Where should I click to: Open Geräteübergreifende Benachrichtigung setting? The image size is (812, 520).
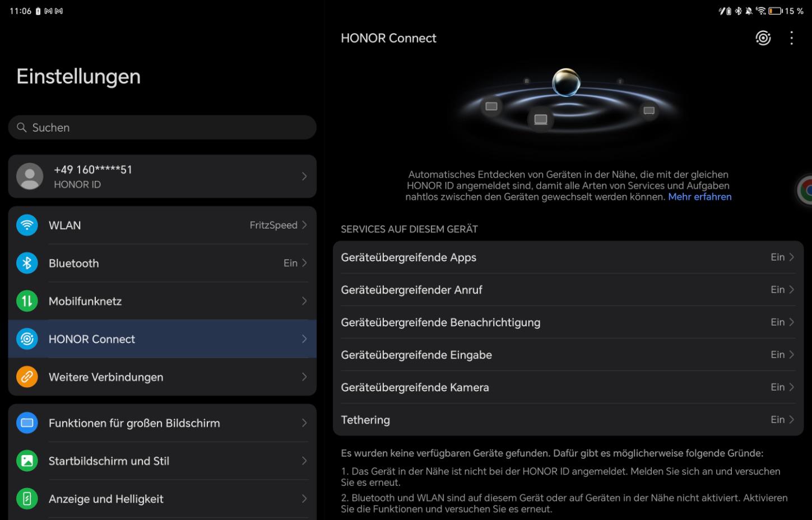tap(568, 322)
